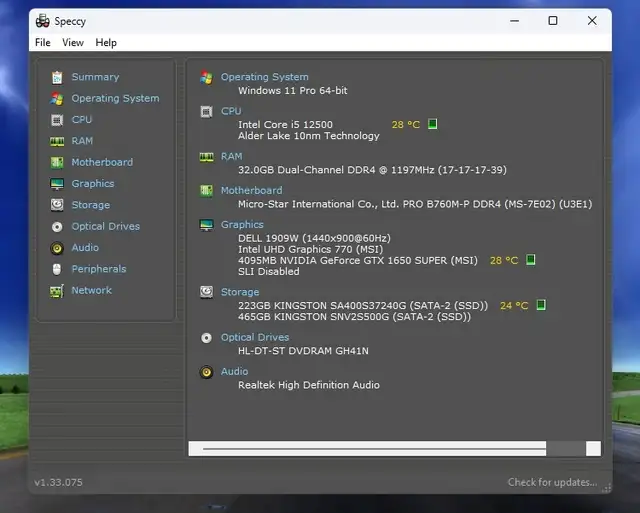Click HL-DT-ST DVDRAM GH41N text
The width and height of the screenshot is (640, 513).
(303, 351)
